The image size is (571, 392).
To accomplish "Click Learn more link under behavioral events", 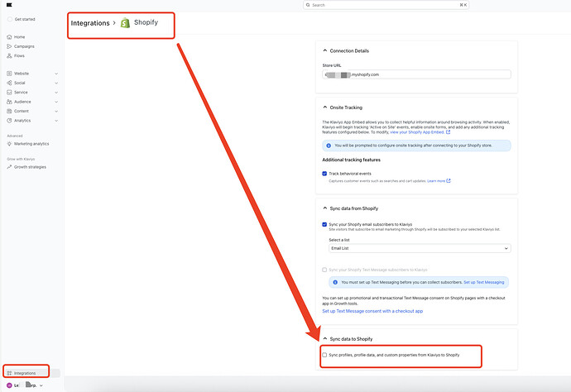I will tap(436, 181).
